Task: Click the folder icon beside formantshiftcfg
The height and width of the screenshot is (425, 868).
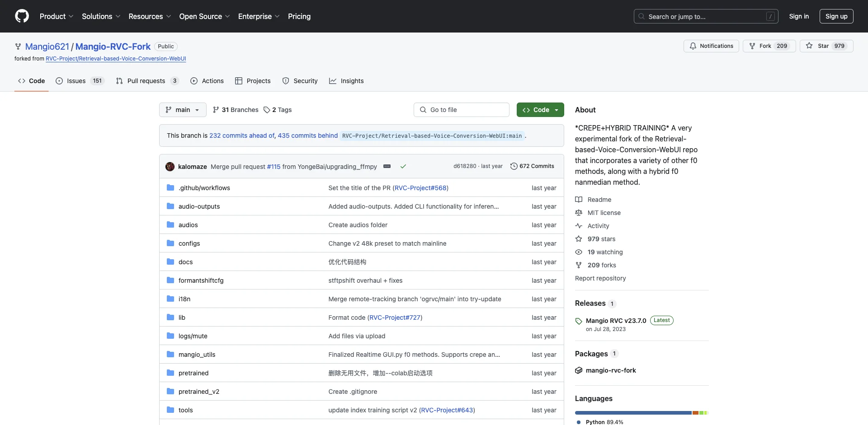Action: click(170, 280)
